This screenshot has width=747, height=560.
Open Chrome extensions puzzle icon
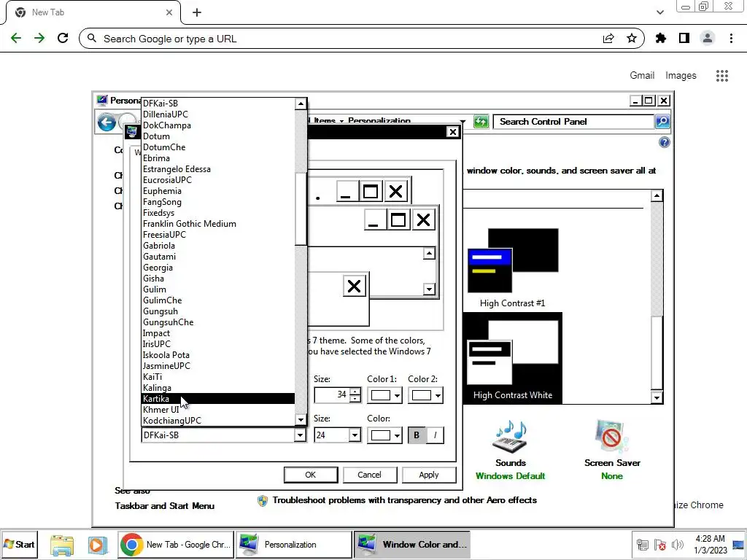(661, 39)
